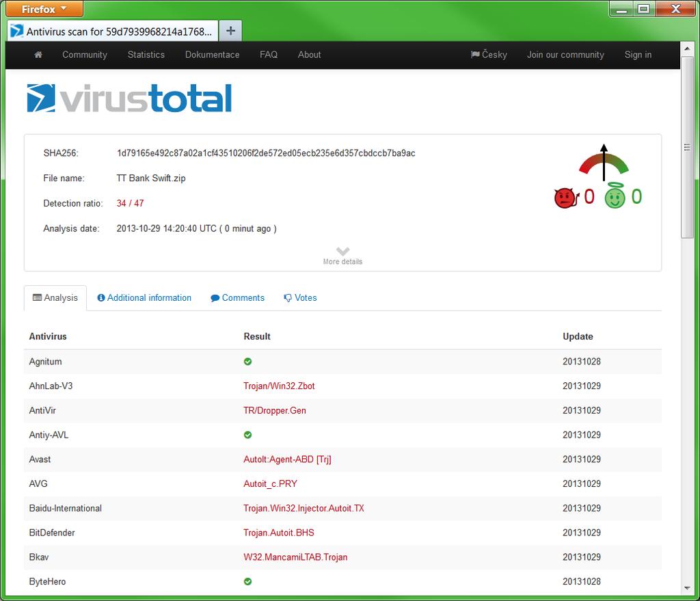Click the Trojan.Autoit.BHS result

point(279,533)
